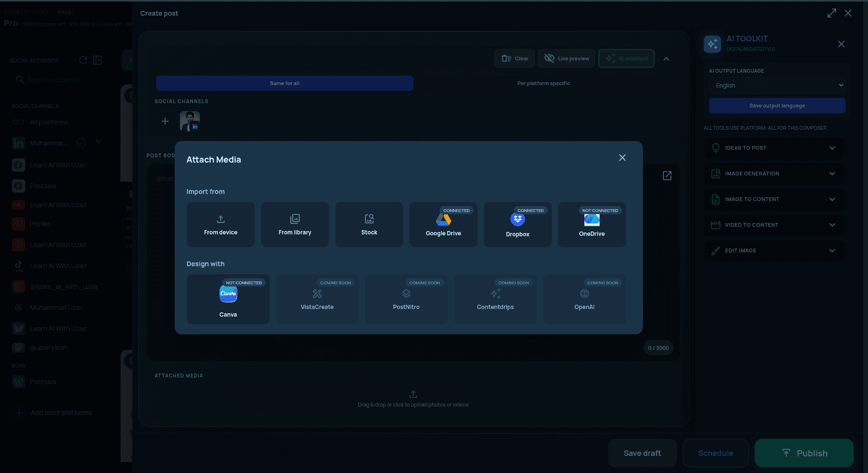Add a social channel with the plus icon

tap(165, 121)
